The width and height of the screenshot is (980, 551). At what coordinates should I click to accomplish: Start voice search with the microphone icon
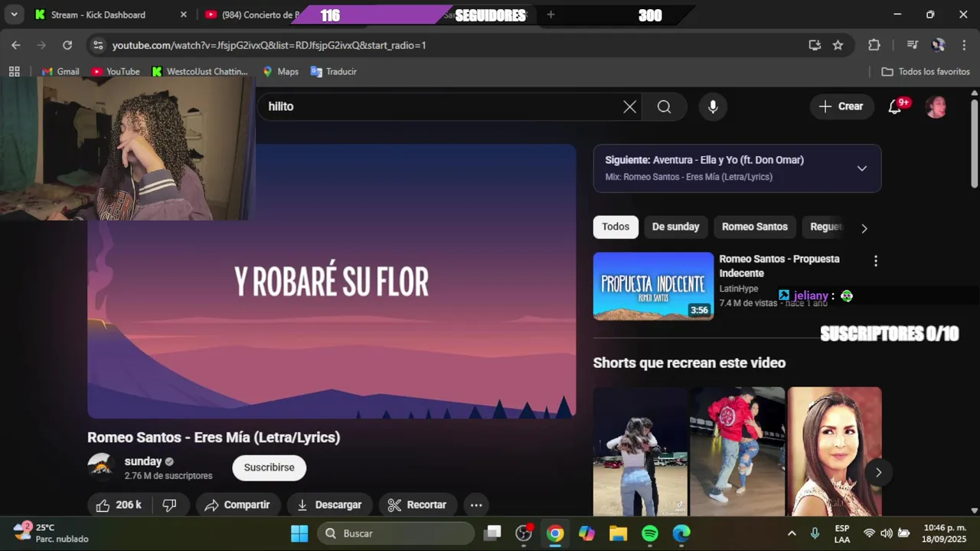(713, 106)
